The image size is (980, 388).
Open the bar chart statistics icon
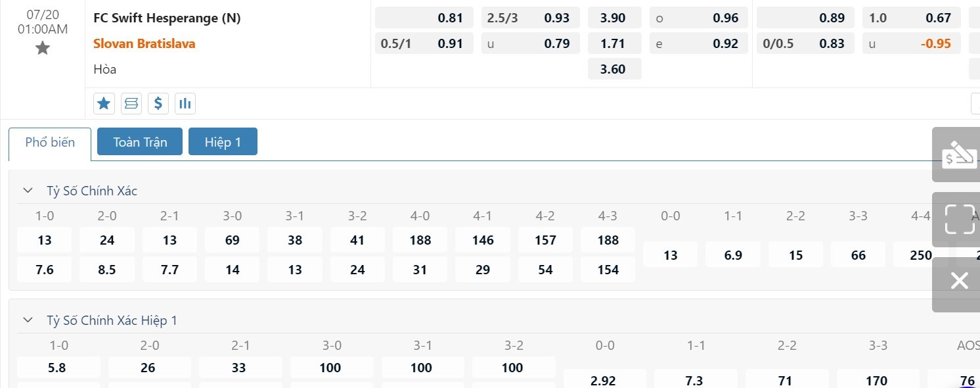click(x=185, y=103)
